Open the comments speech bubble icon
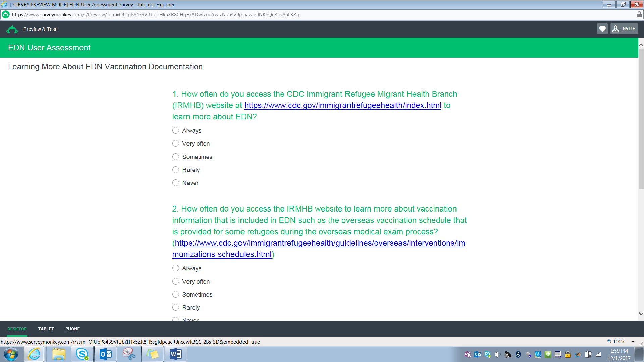This screenshot has width=644, height=362. [602, 29]
